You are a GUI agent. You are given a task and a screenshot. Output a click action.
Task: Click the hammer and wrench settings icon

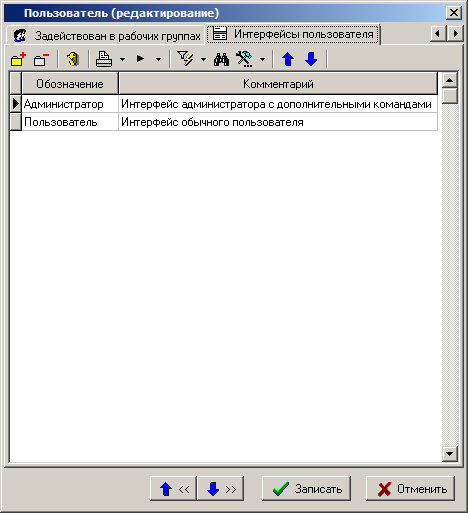click(x=244, y=60)
